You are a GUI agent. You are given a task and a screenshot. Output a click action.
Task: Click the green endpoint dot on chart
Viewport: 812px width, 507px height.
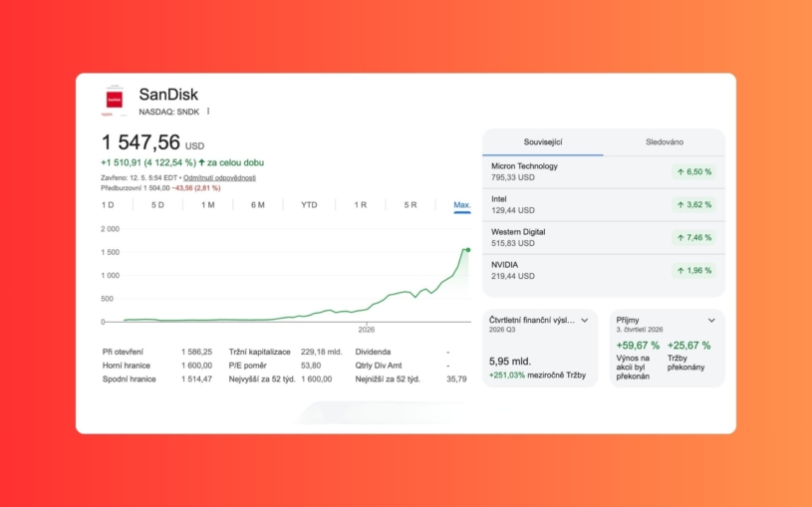click(468, 250)
